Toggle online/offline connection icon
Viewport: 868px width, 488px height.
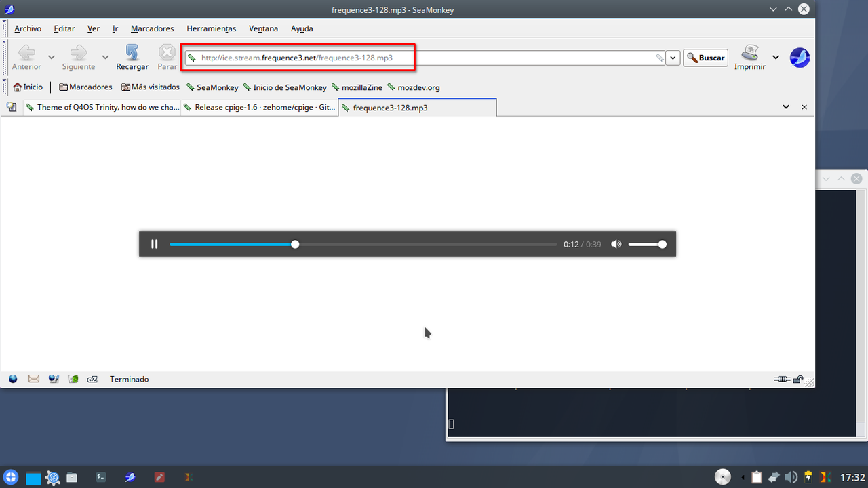click(x=782, y=379)
